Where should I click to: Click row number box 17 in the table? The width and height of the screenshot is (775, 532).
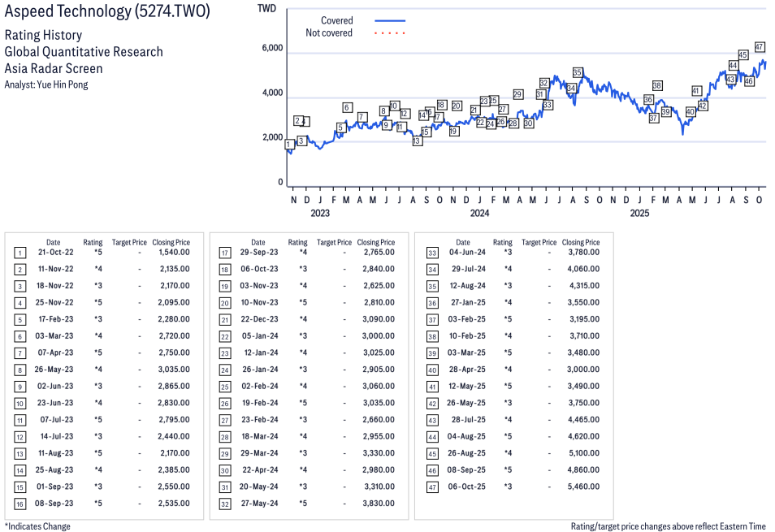225,253
